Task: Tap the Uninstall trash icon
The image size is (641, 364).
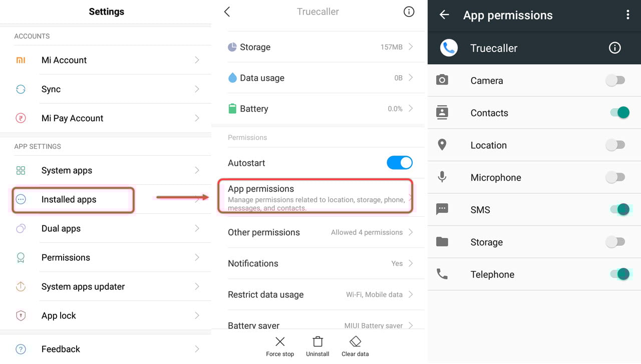Action: coord(317,341)
